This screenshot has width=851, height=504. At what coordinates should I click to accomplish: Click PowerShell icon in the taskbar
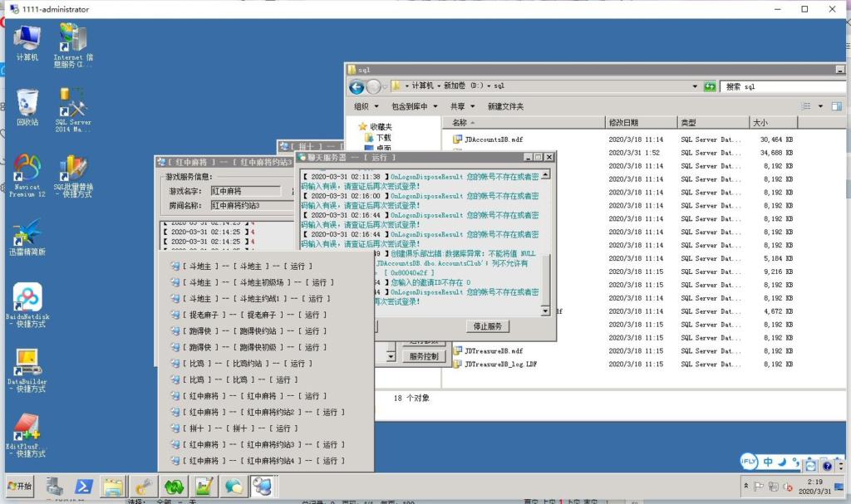(83, 487)
